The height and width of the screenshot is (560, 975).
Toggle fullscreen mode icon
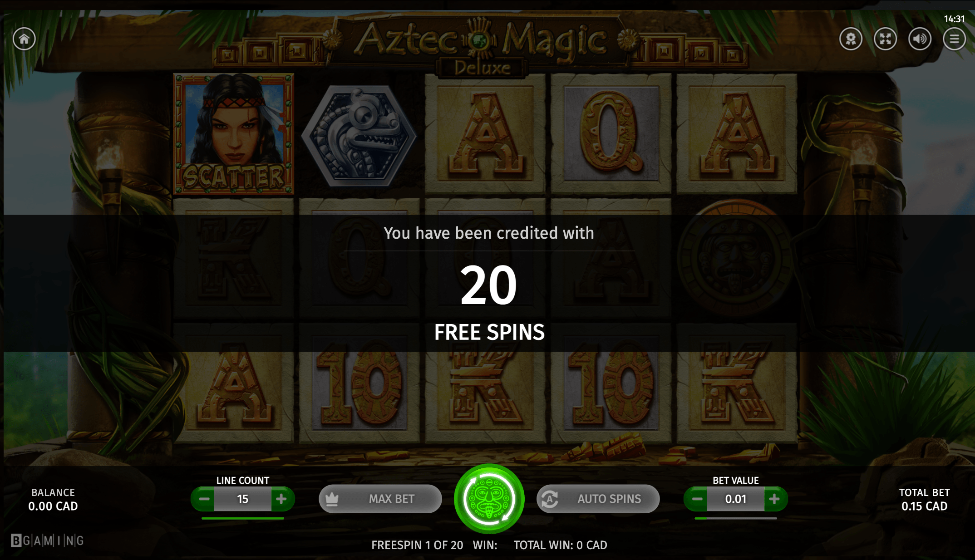(885, 39)
